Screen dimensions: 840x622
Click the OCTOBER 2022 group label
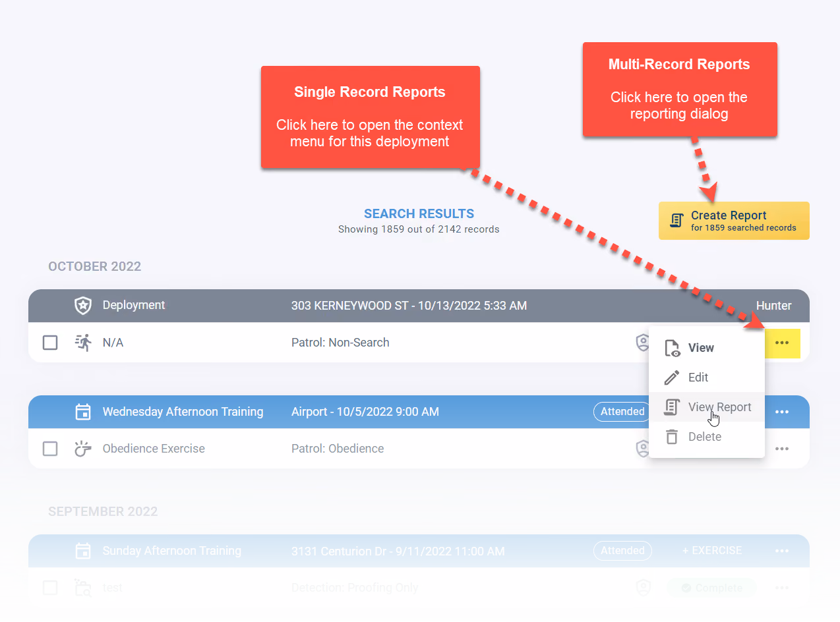[95, 267]
